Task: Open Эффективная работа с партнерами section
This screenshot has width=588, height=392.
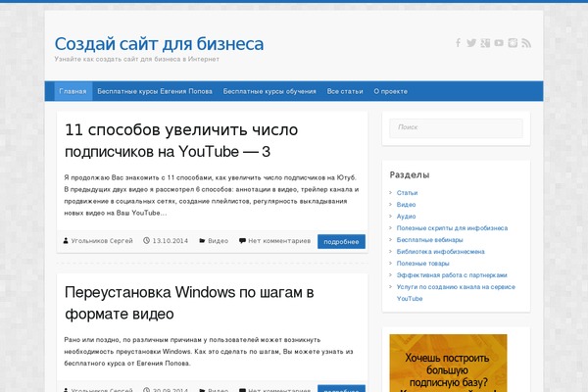Action: (x=452, y=275)
